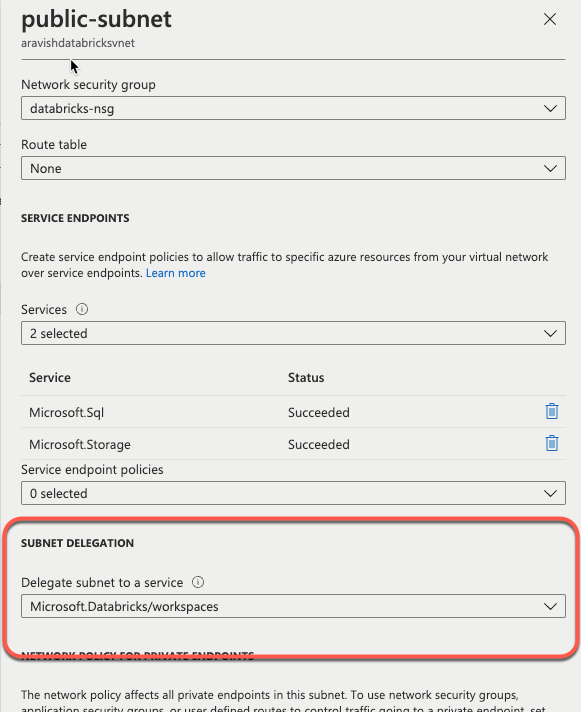581x712 pixels.
Task: Click the aravishdatabricksvnet subtitle text
Action: click(78, 43)
